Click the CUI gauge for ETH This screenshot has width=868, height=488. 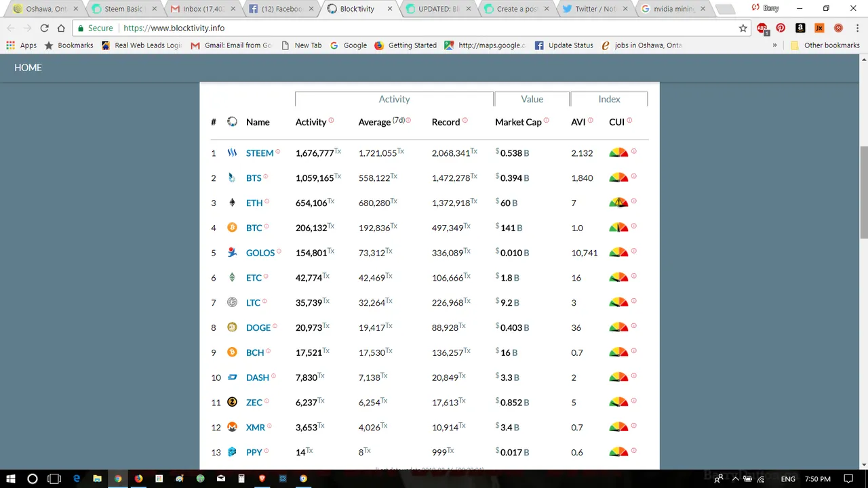point(618,203)
